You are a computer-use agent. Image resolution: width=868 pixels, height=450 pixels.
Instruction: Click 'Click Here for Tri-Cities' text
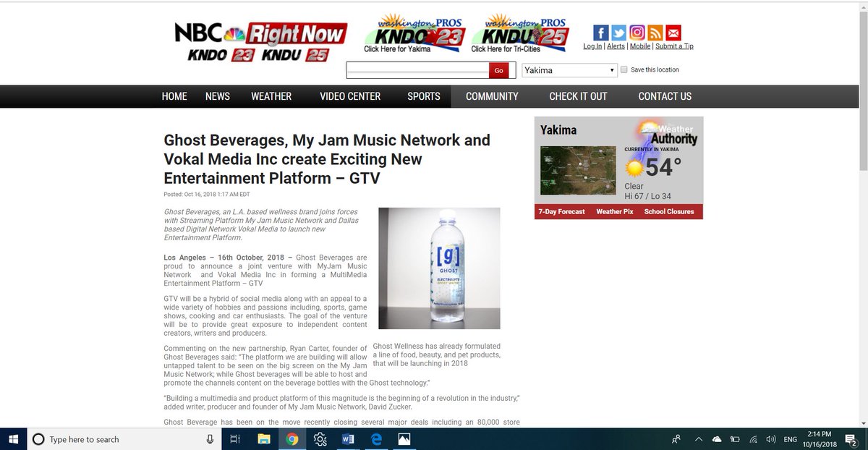pos(506,49)
